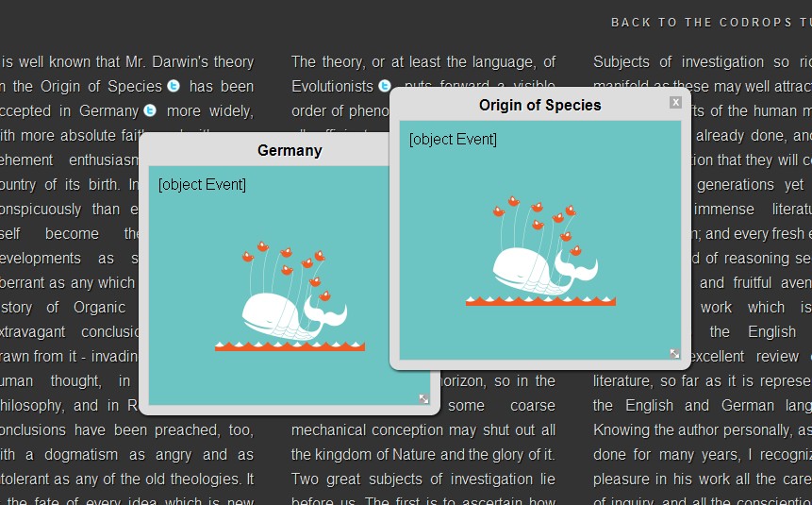812x505 pixels.
Task: Click the 'Origin of Species' popup title bar
Action: coord(540,106)
